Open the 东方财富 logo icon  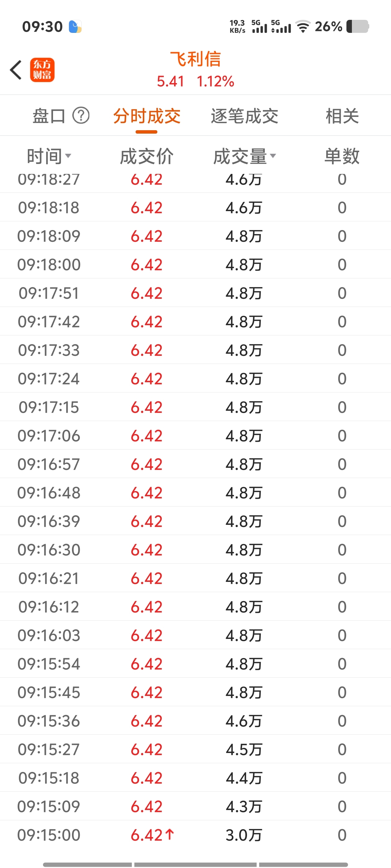point(42,70)
